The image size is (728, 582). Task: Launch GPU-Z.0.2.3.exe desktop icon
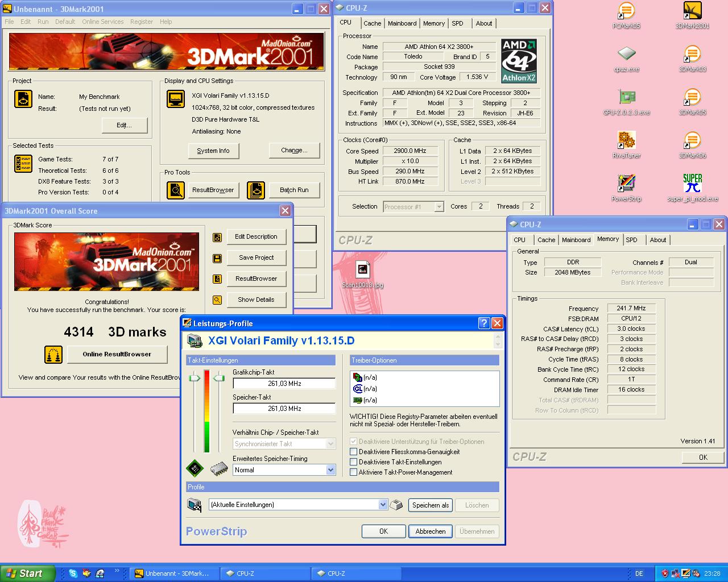point(626,102)
